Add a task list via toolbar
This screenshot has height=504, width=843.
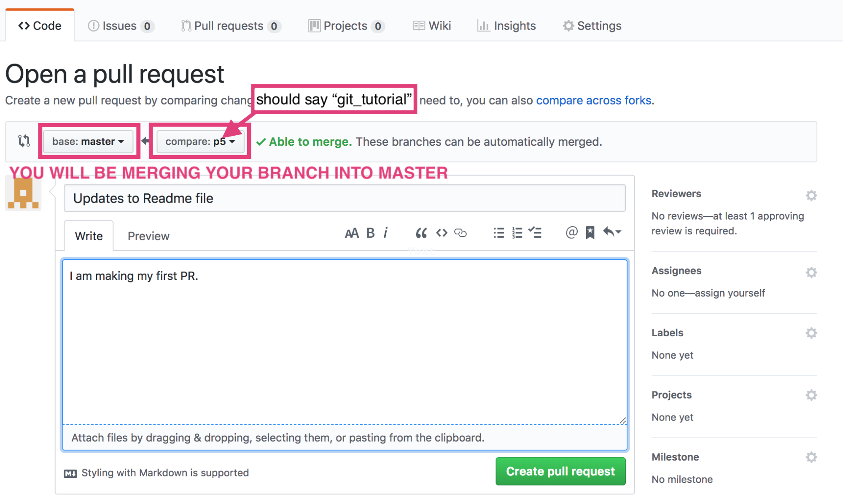click(535, 233)
